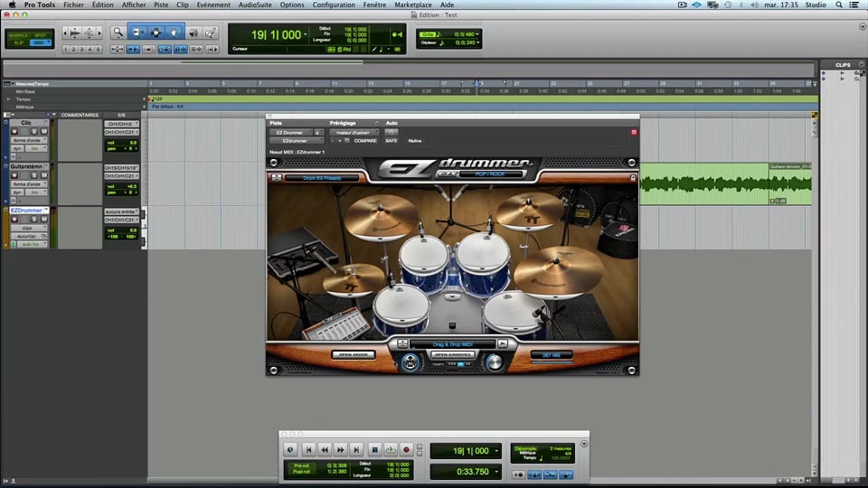Click the Open Grooves button in EZdrummer
This screenshot has height=488, width=868.
452,354
